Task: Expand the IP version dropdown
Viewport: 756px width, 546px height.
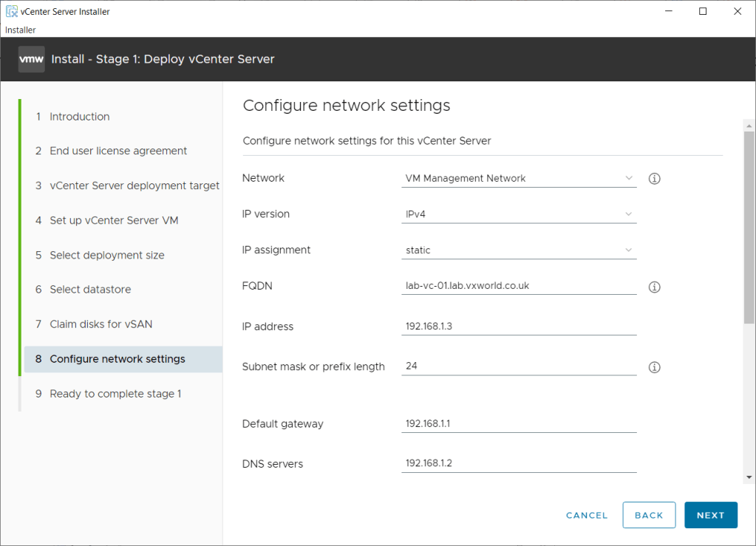Action: pos(519,214)
